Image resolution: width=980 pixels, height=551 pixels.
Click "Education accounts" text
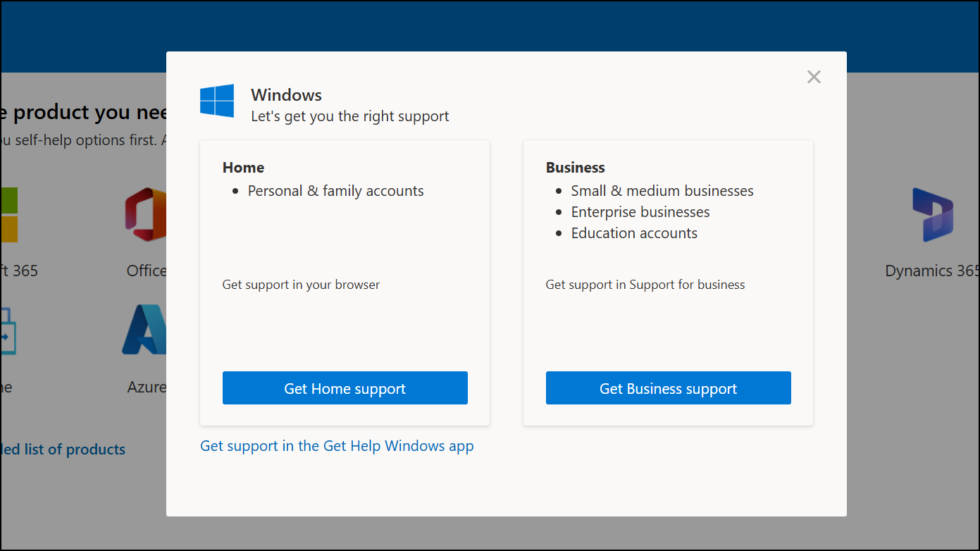click(x=634, y=233)
